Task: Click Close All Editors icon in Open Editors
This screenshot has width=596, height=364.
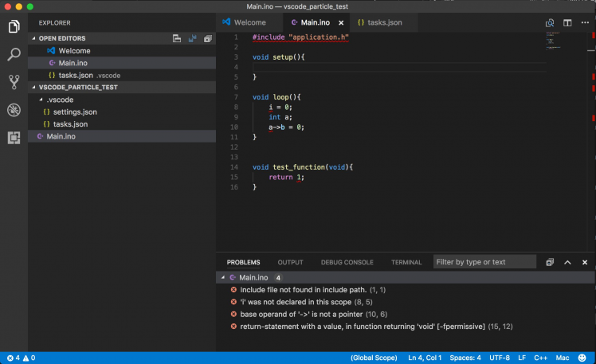Action: (207, 38)
